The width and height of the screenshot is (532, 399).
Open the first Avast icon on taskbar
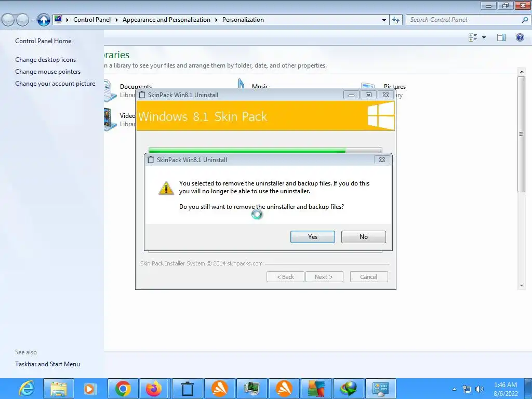[220, 389]
